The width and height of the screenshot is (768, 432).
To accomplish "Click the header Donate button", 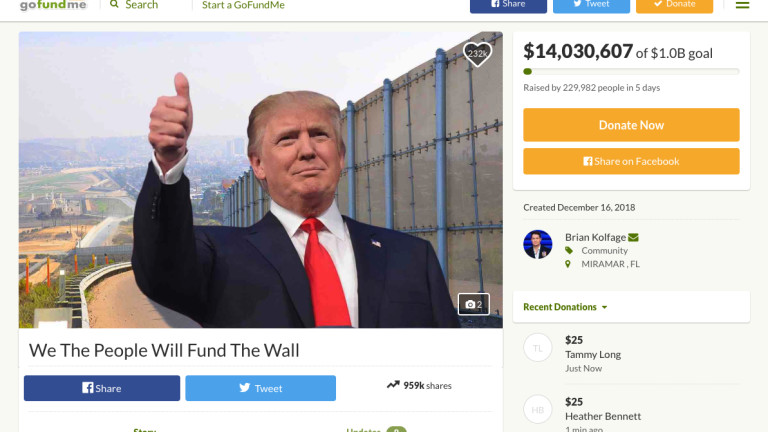I will [x=674, y=5].
